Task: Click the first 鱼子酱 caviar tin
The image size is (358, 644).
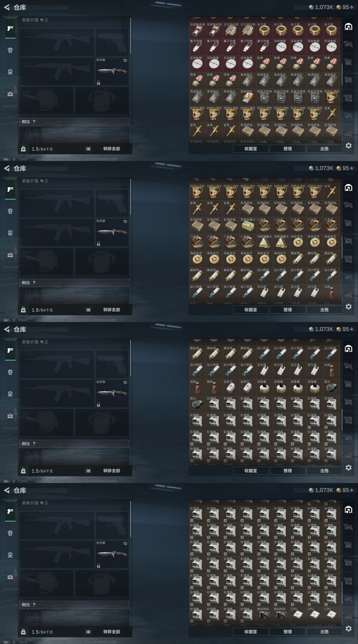Action: 264,30
